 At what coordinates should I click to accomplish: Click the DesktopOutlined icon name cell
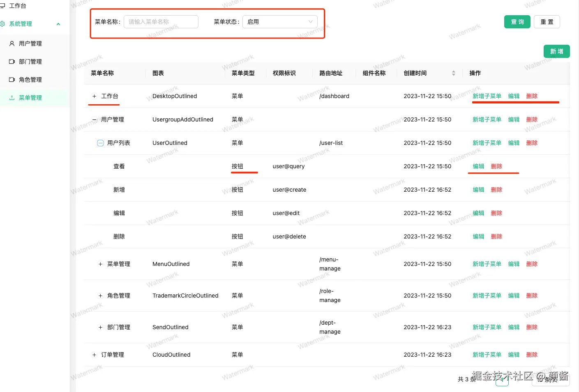click(175, 96)
